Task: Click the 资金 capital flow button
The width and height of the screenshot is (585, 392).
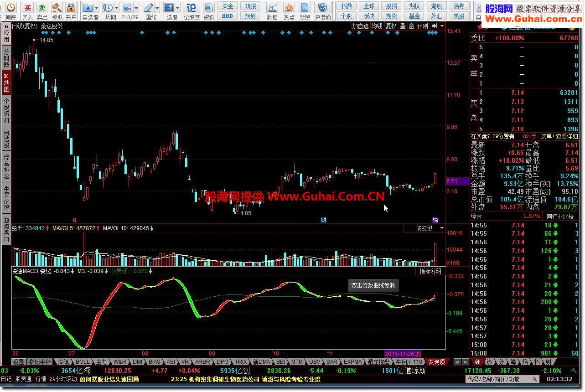Action: point(227,6)
